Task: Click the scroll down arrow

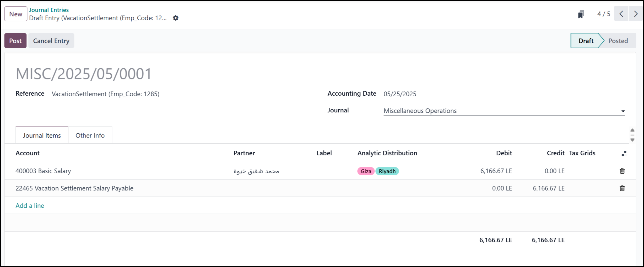Action: [x=632, y=140]
